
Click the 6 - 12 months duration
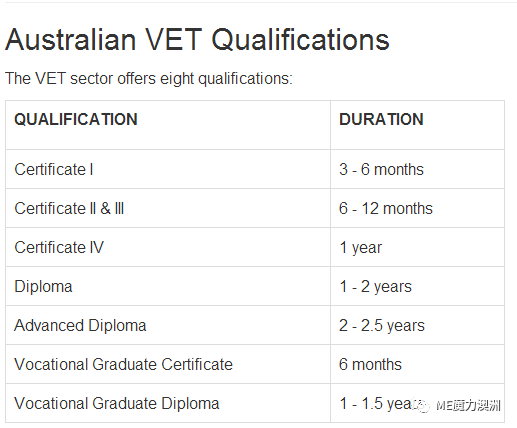click(x=386, y=208)
